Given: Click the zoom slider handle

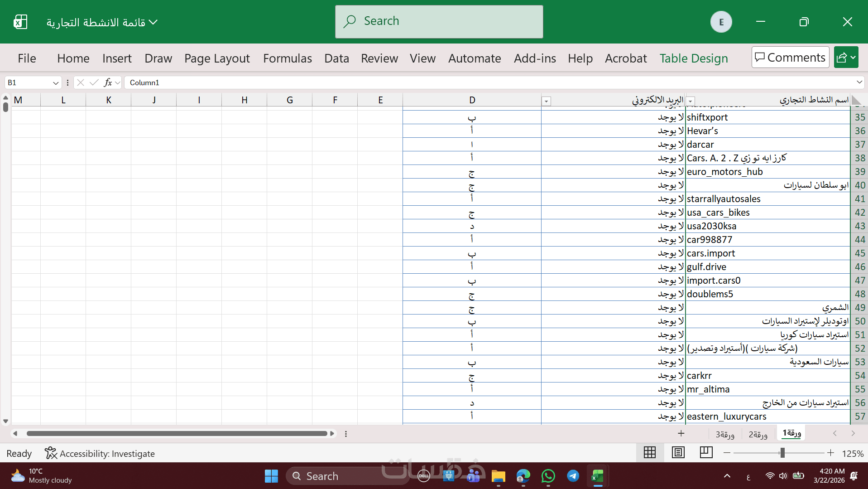Looking at the screenshot, I should point(782,453).
